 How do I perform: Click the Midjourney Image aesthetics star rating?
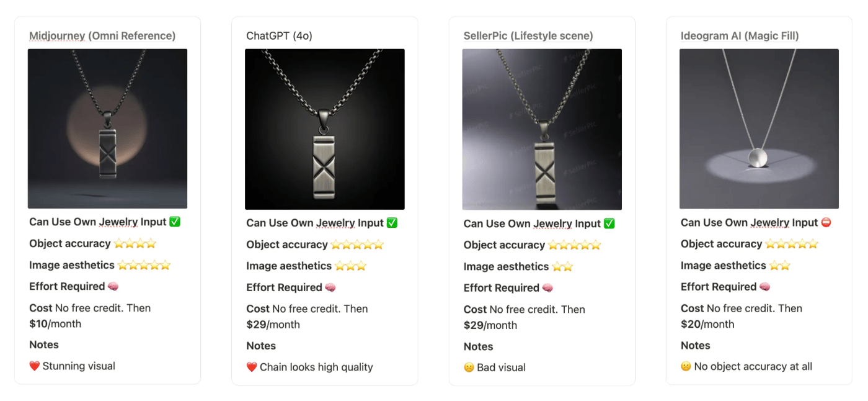point(144,265)
